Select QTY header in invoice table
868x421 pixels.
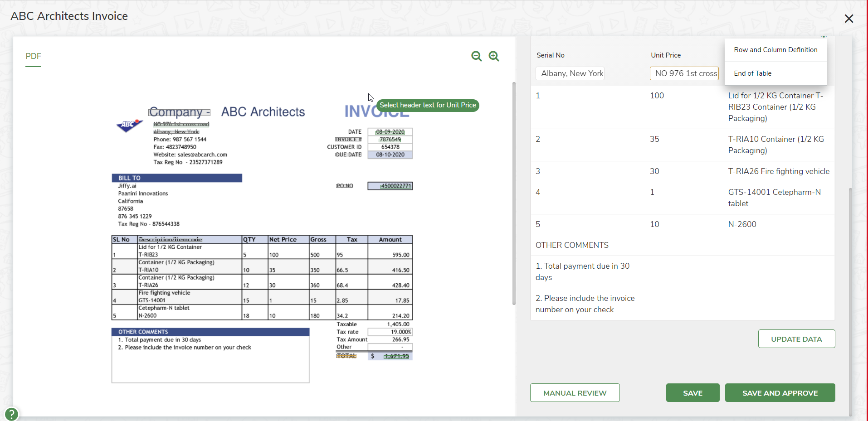pos(249,240)
